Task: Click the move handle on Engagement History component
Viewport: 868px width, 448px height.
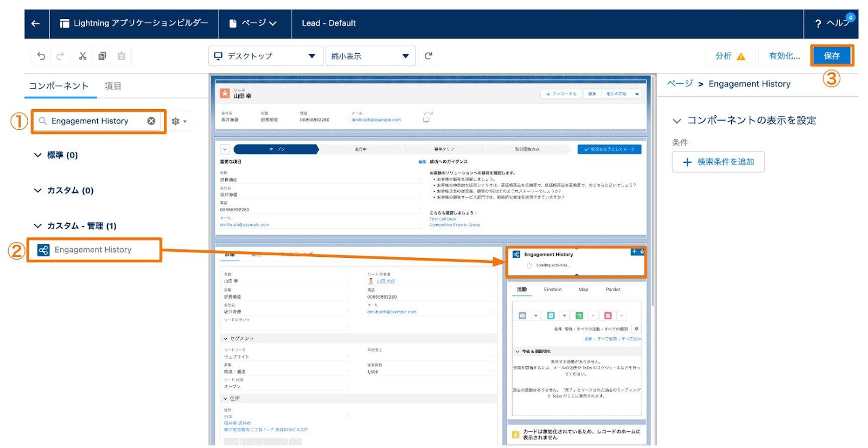Action: coord(634,251)
